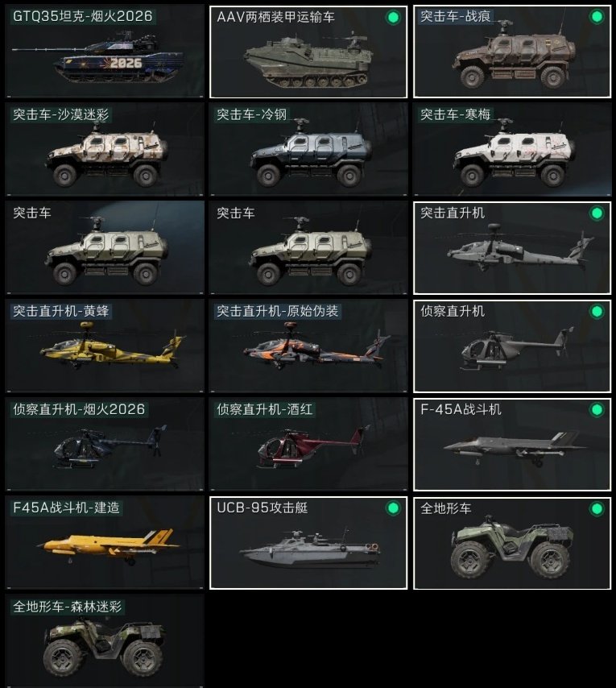Screen dimensions: 616x688
Task: Toggle the green dot on 突击直升机
Action: (597, 213)
